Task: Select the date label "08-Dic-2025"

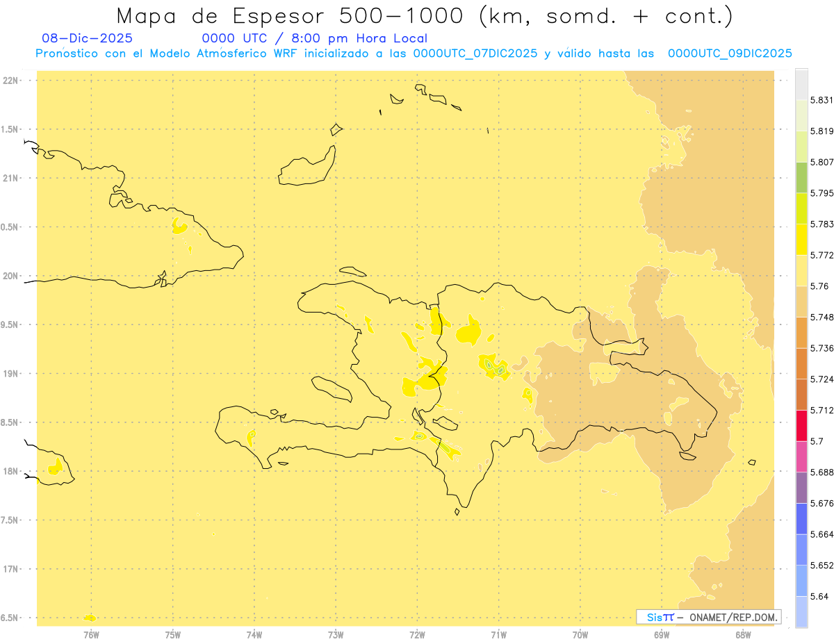Action: coord(87,39)
